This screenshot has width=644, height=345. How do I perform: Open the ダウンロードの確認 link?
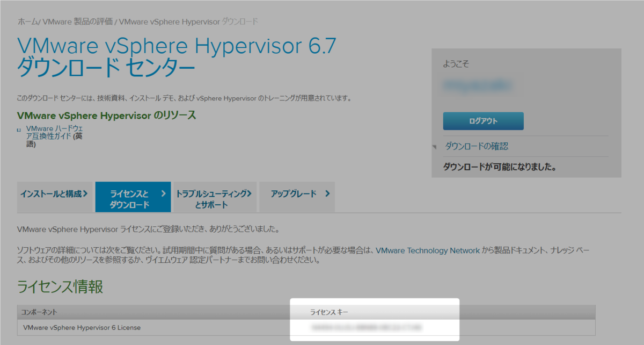click(x=477, y=146)
